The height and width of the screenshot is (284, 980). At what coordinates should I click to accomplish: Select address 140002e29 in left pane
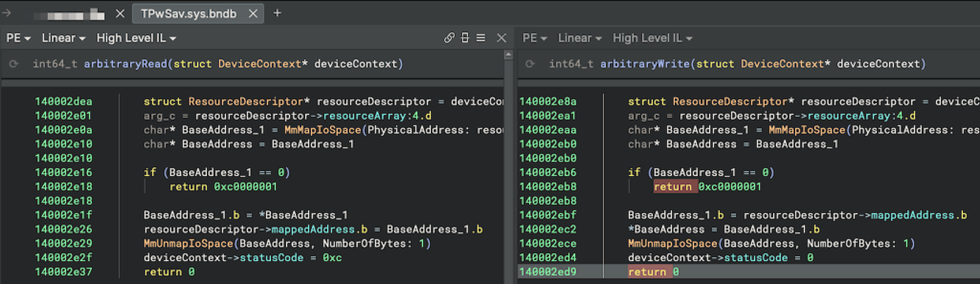(x=64, y=243)
